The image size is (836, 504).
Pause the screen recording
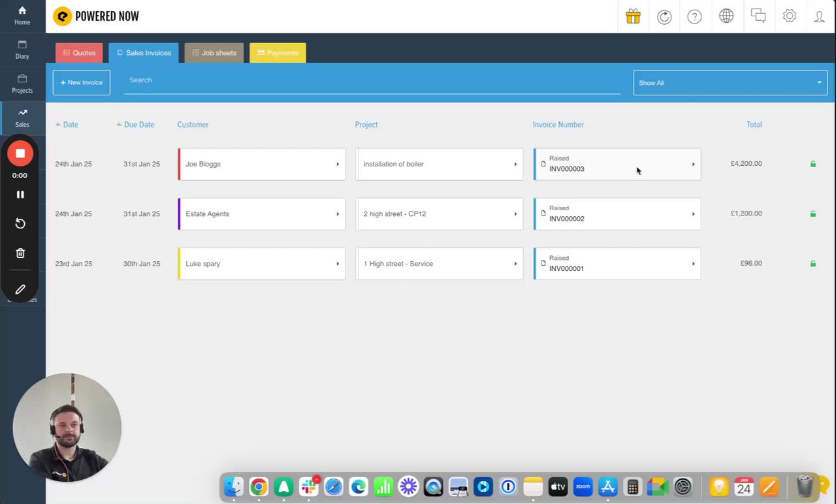pyautogui.click(x=20, y=195)
